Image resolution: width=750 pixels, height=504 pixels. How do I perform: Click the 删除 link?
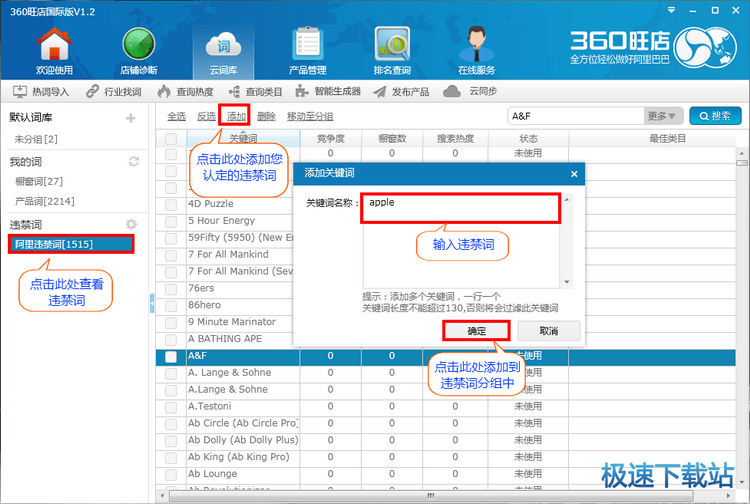click(266, 116)
